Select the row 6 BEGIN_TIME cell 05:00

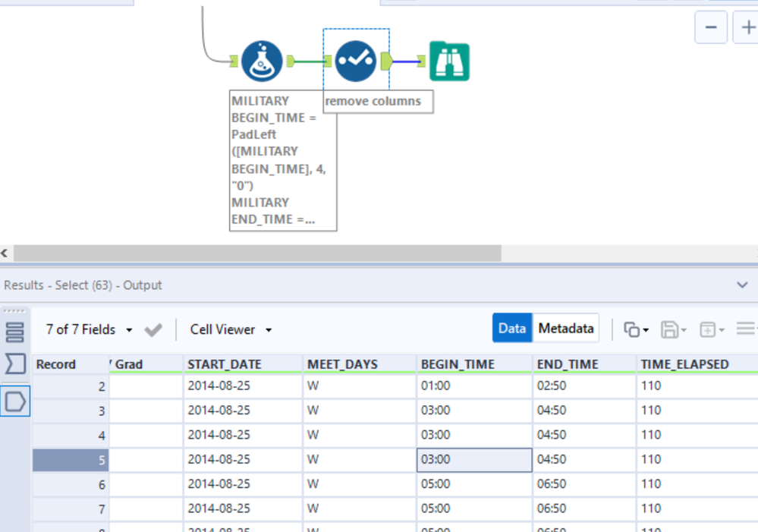(x=473, y=483)
